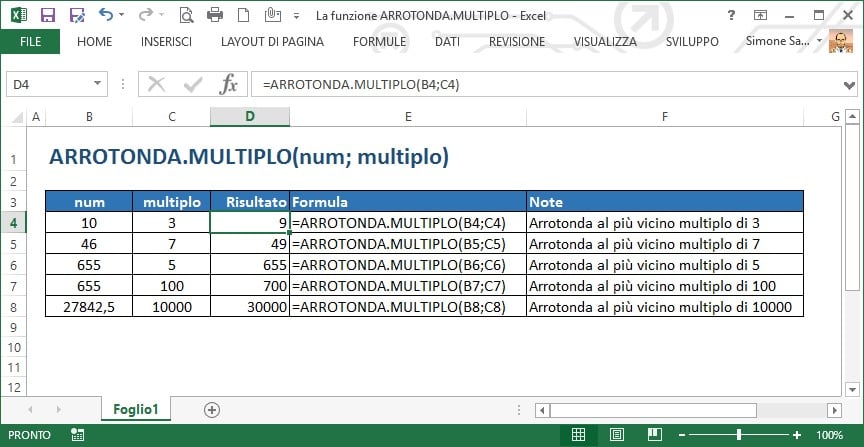Image resolution: width=864 pixels, height=447 pixels.
Task: Open Print Preview from quick access toolbar
Action: point(187,15)
